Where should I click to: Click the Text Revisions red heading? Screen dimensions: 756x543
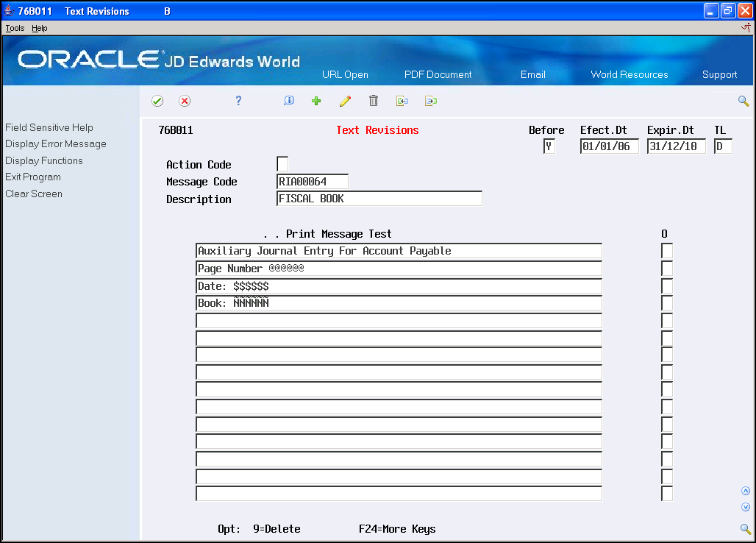click(x=377, y=130)
